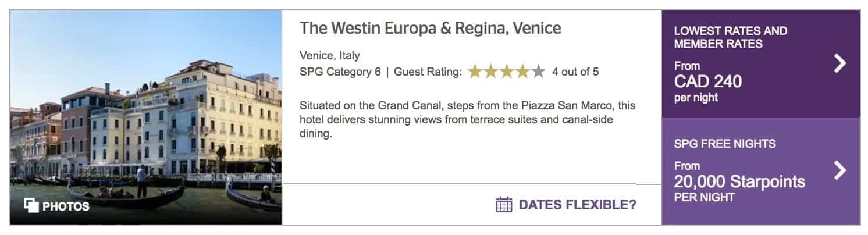Expand the Lowest Rates chevron arrow
Image resolution: width=868 pixels, height=235 pixels.
[x=840, y=63]
